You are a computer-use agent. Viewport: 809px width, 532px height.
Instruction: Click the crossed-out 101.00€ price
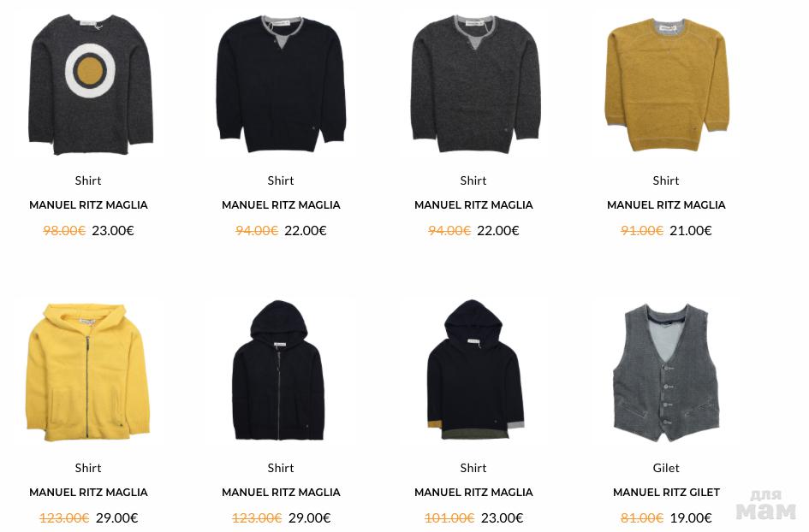(x=449, y=517)
